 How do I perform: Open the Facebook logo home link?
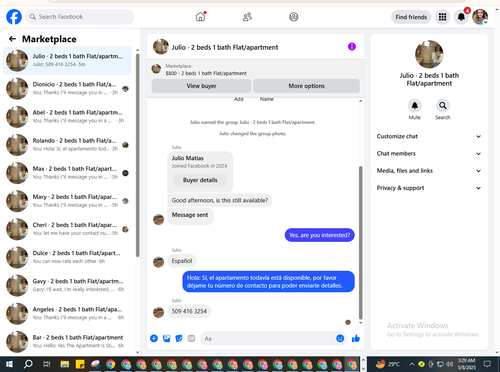[x=14, y=17]
